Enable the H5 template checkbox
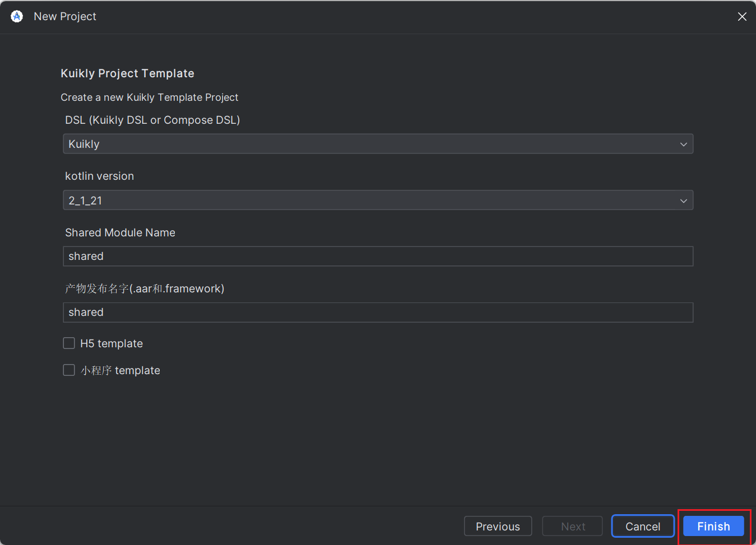 coord(69,343)
